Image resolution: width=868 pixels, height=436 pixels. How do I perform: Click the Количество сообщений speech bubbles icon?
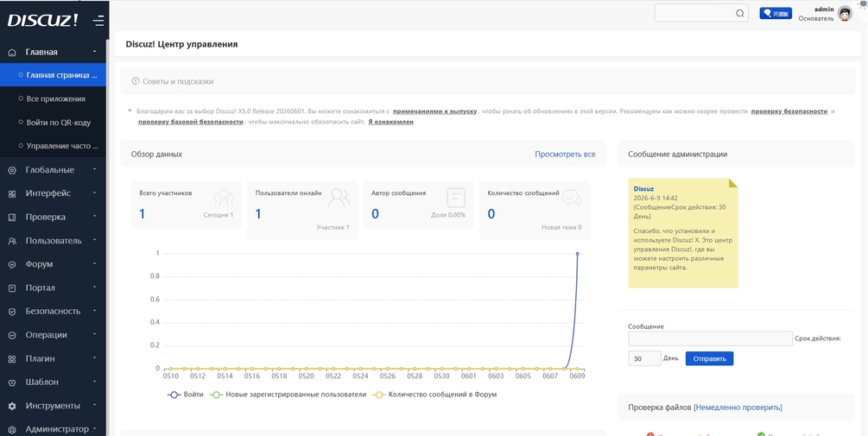[x=572, y=198]
